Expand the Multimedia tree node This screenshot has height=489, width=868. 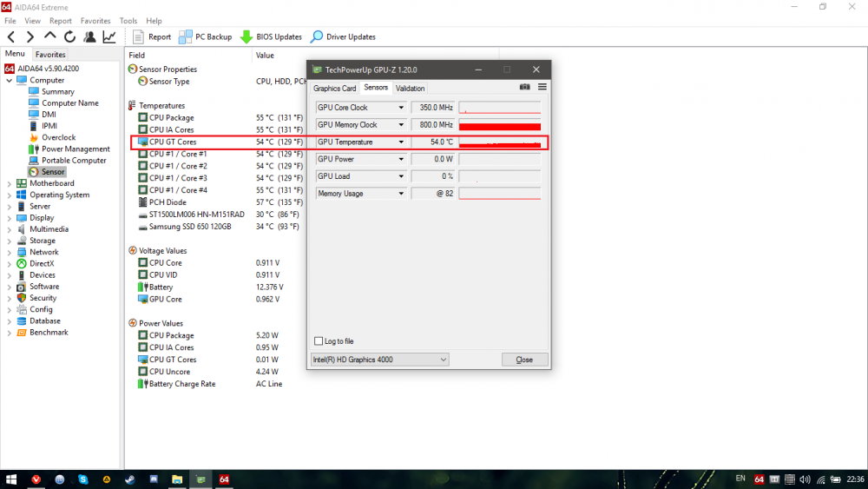(10, 229)
